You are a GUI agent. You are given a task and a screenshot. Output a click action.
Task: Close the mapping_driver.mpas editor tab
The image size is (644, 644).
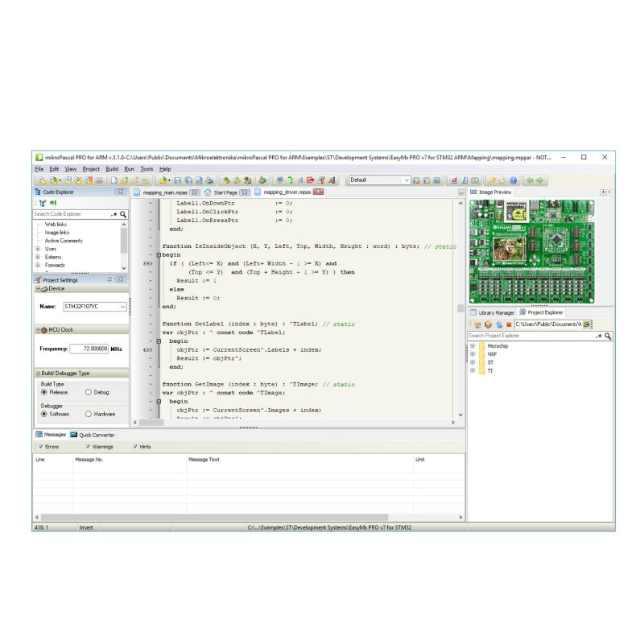(317, 193)
